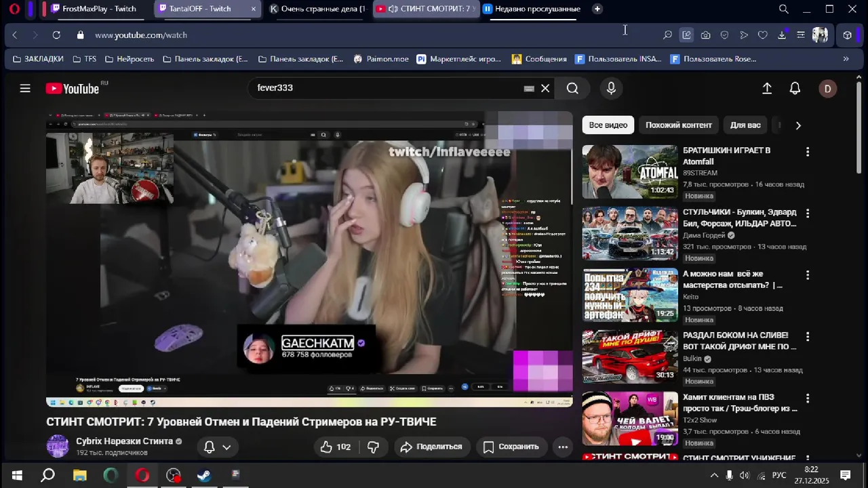Open options for T2x2 Show video

(807, 399)
